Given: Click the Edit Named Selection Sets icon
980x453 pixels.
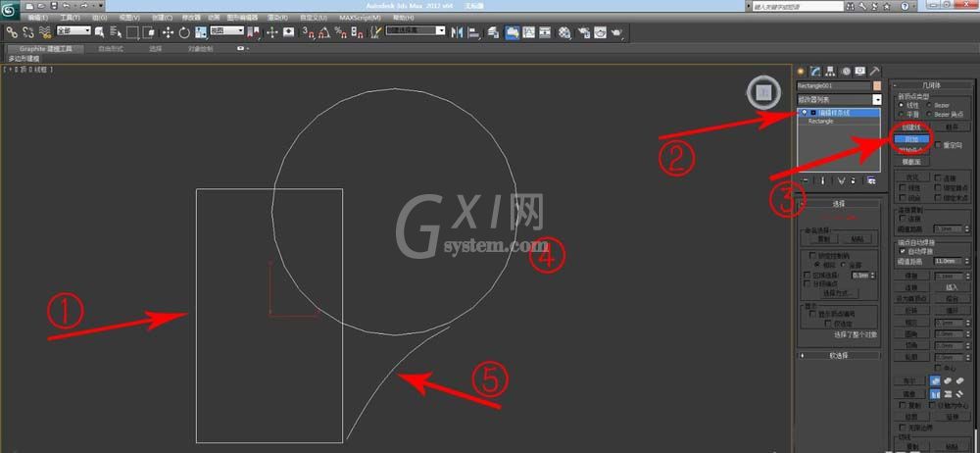Looking at the screenshot, I should [376, 32].
